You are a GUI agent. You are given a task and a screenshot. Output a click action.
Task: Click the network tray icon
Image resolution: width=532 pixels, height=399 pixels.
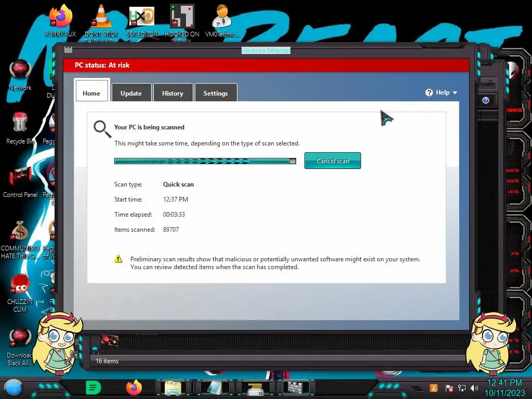(x=462, y=388)
